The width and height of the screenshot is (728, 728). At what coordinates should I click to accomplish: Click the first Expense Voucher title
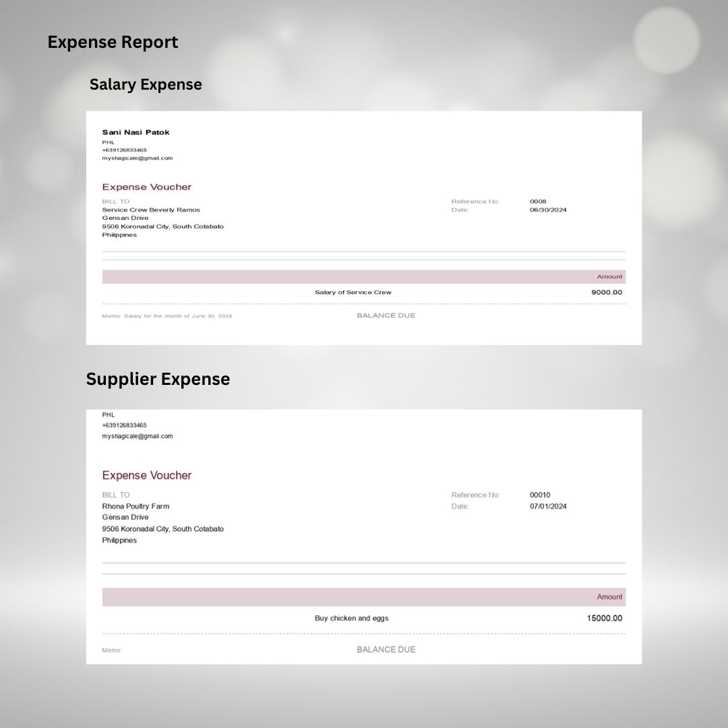pos(146,187)
